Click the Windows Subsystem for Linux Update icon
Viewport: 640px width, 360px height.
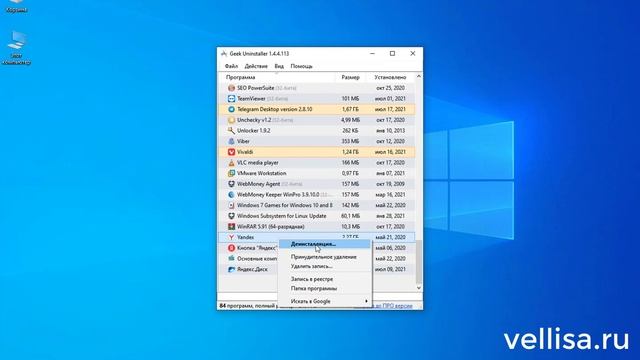[x=231, y=216]
